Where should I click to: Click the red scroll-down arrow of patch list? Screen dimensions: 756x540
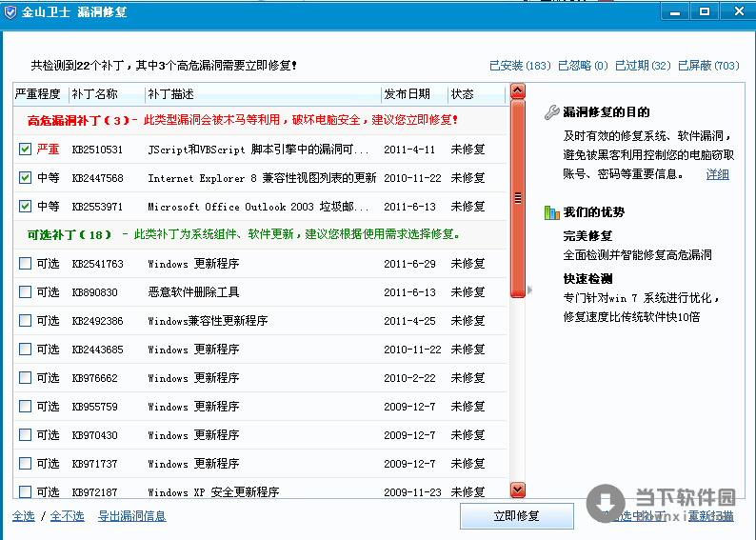(518, 490)
